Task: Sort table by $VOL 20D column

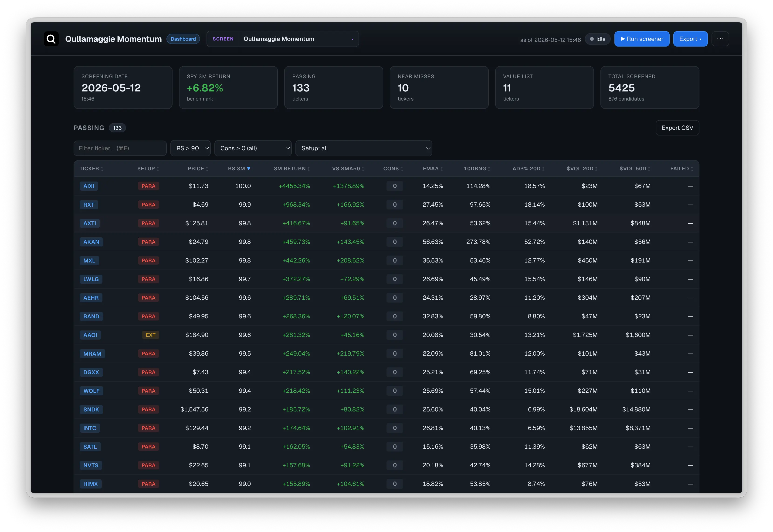Action: [x=582, y=169]
